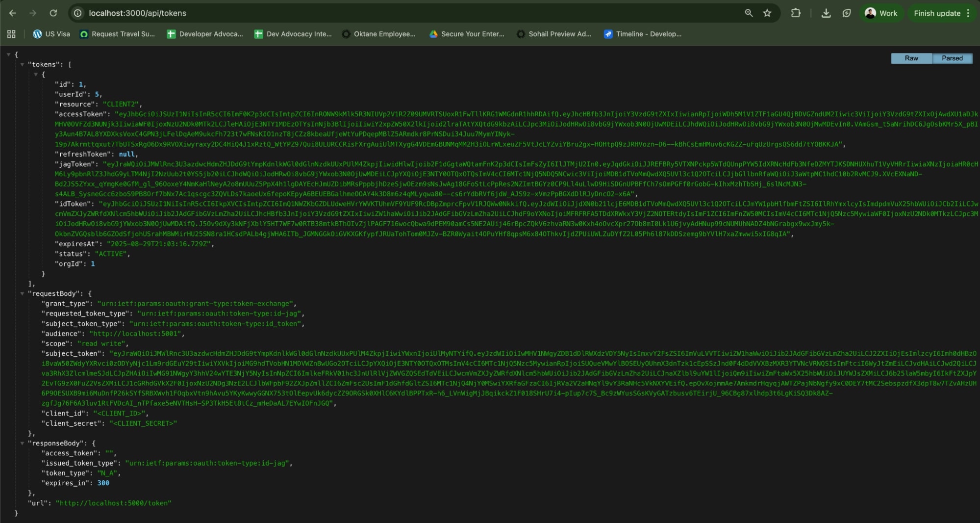Image resolution: width=980 pixels, height=523 pixels.
Task: View site information icon before the URL
Action: [x=78, y=13]
